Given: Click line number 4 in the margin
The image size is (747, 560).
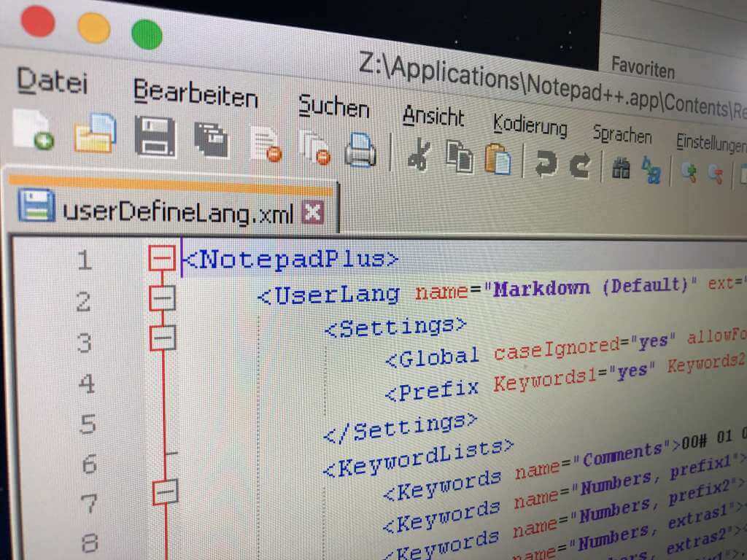Looking at the screenshot, I should (x=86, y=384).
